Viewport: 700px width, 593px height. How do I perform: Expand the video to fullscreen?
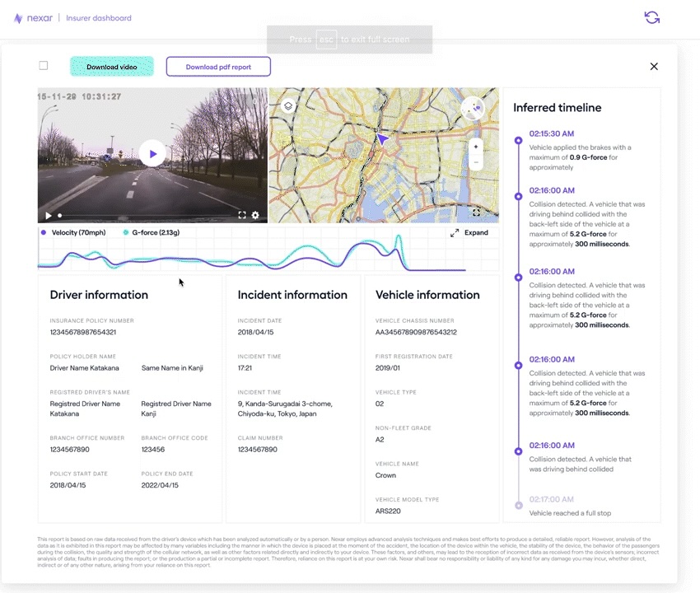[242, 215]
